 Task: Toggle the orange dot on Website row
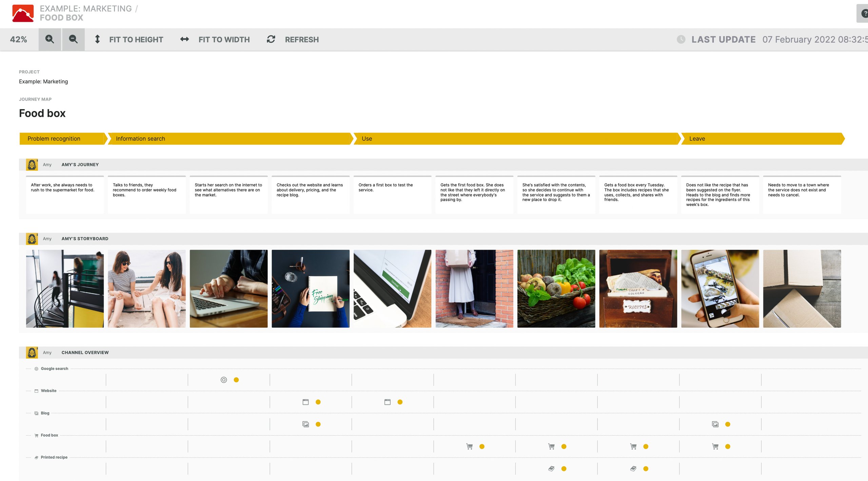[318, 402]
